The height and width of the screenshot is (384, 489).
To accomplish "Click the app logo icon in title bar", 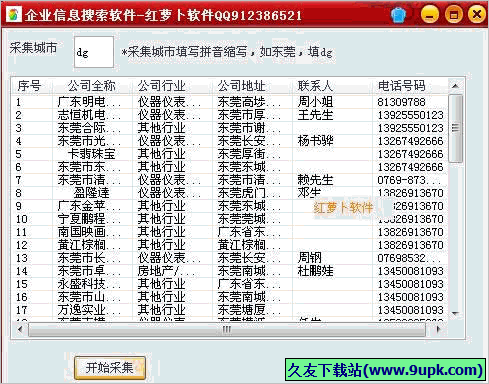I will [14, 15].
